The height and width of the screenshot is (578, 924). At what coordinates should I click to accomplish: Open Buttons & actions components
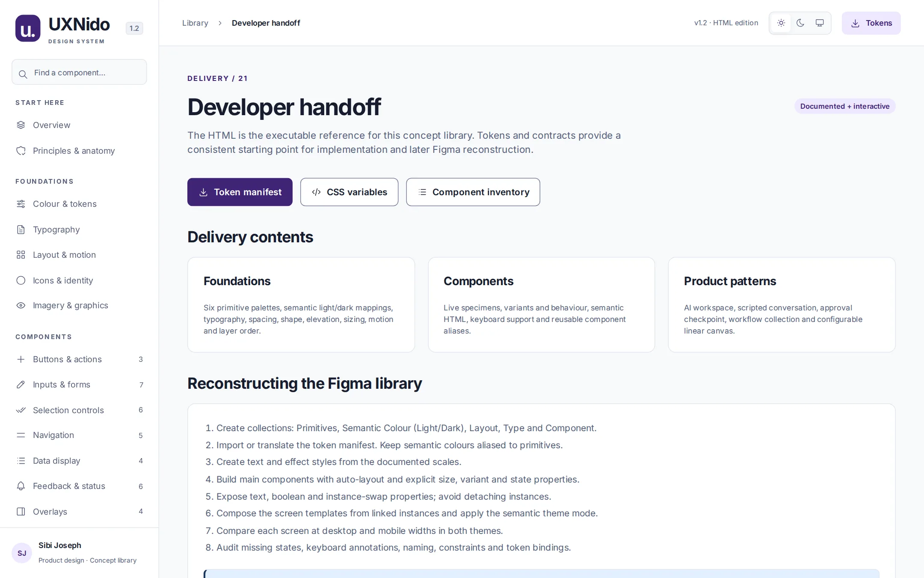coord(79,359)
